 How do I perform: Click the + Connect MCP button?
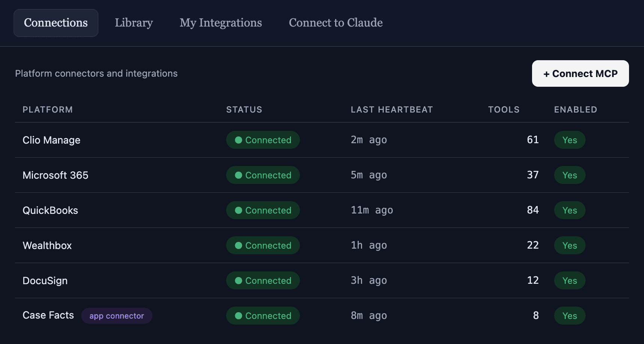point(580,73)
